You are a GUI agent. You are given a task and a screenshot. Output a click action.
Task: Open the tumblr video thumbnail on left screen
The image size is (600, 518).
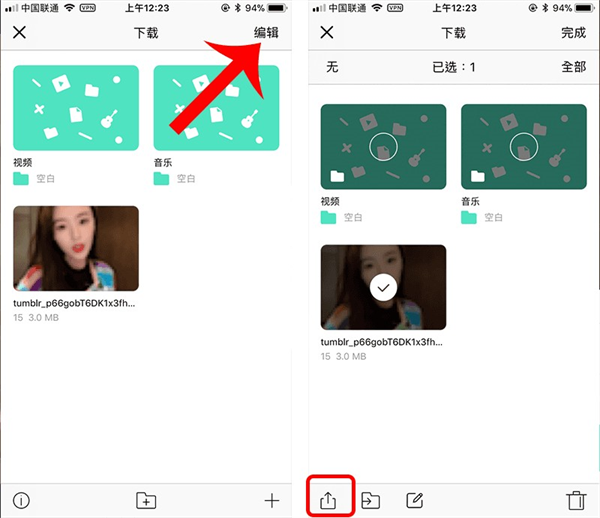click(x=76, y=248)
